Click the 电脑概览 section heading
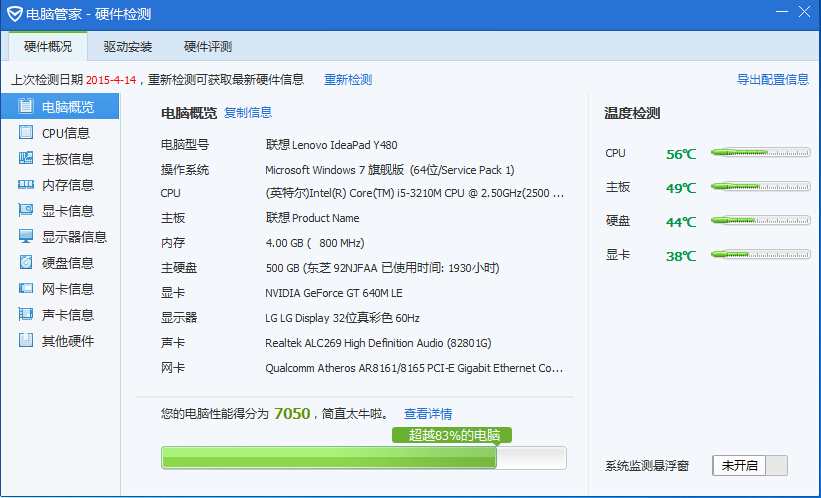The width and height of the screenshot is (821, 498). coord(188,113)
